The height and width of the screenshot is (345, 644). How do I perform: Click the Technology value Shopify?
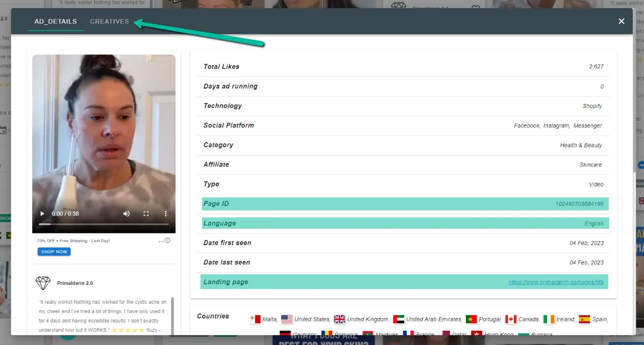(592, 106)
